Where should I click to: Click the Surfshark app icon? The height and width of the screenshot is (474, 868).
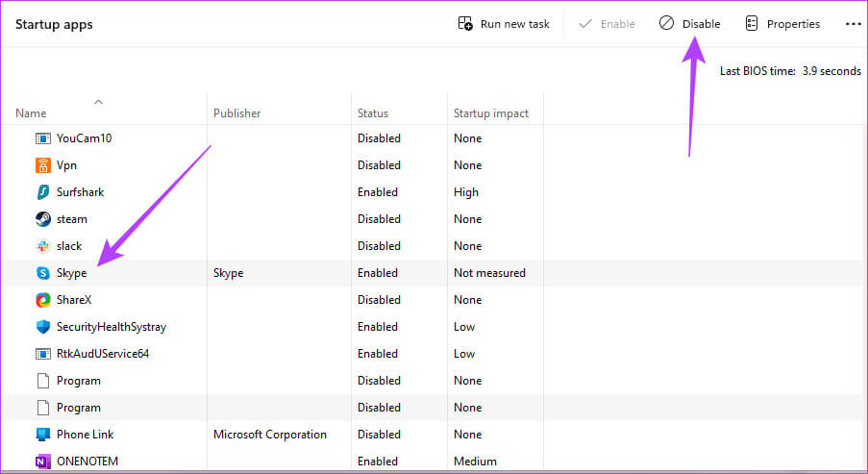(42, 192)
